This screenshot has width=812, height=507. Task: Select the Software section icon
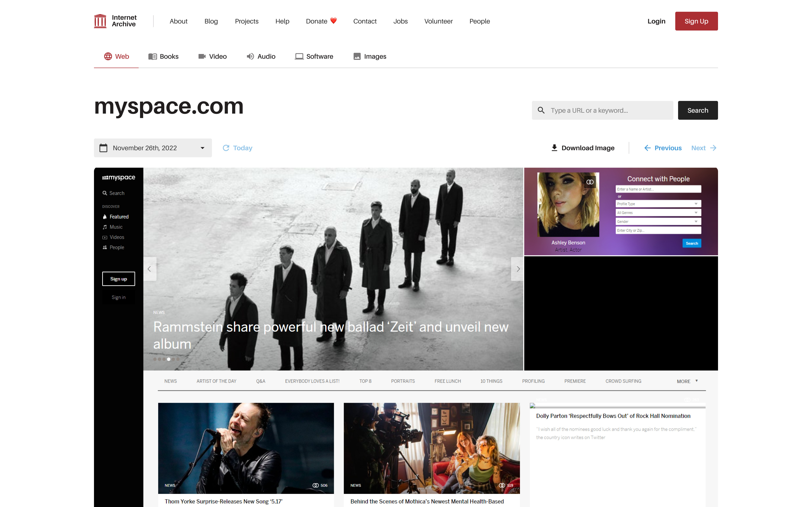[x=299, y=56]
